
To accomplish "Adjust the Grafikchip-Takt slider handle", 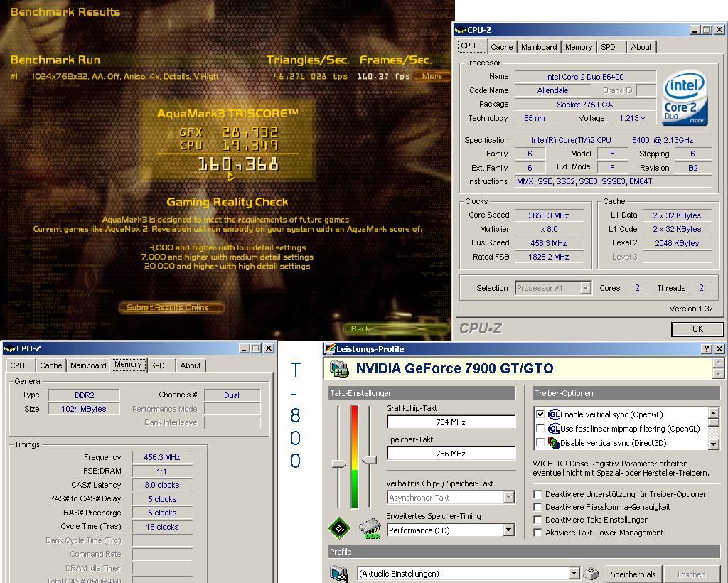I will point(339,464).
